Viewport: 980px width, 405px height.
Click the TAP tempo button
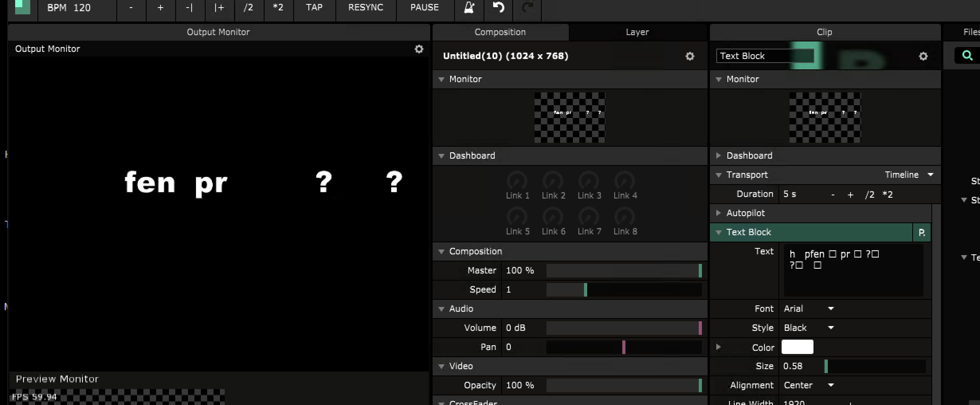click(x=314, y=8)
